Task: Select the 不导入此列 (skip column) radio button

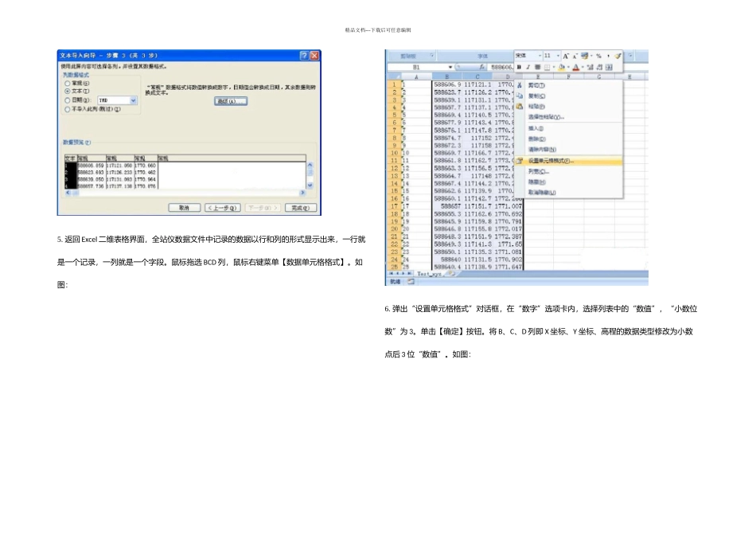Action: point(67,109)
